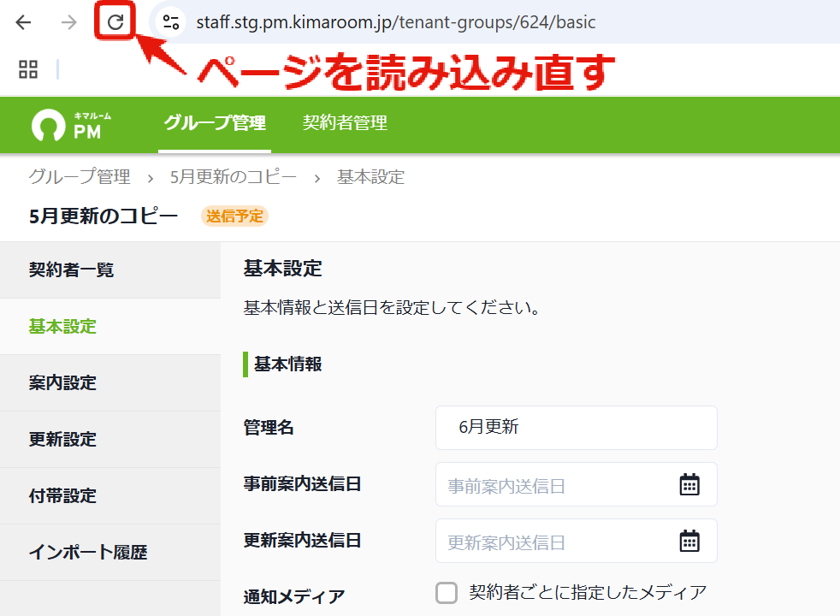Switch to グループ管理 tab in header
The width and height of the screenshot is (840, 616).
pyautogui.click(x=215, y=123)
